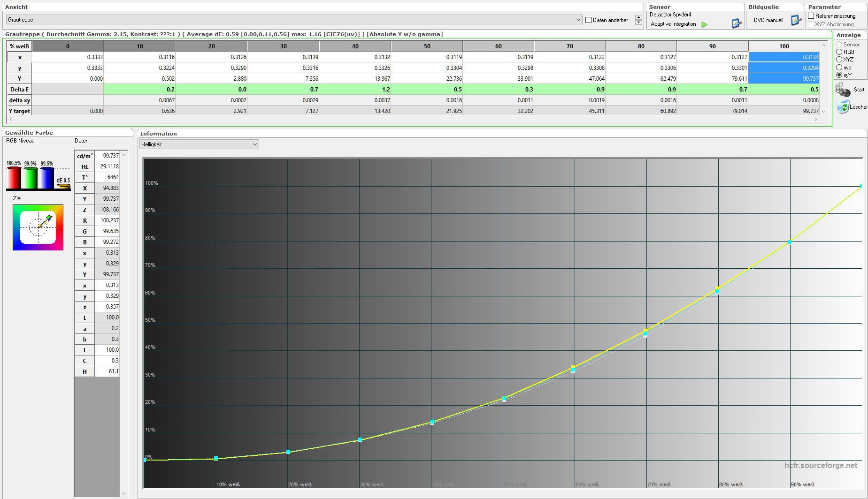The height and width of the screenshot is (499, 868).
Task: Click the Löschen recycle bin icon
Action: tap(843, 107)
